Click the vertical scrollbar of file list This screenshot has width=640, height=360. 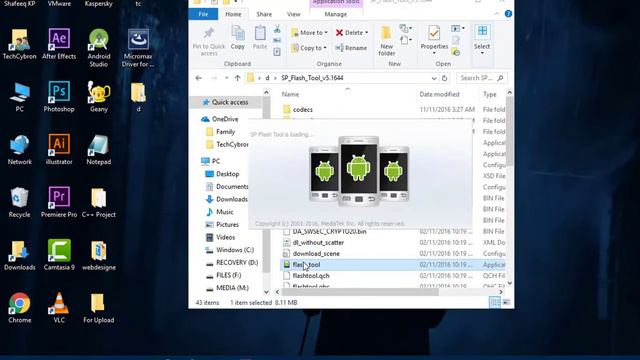point(509,131)
